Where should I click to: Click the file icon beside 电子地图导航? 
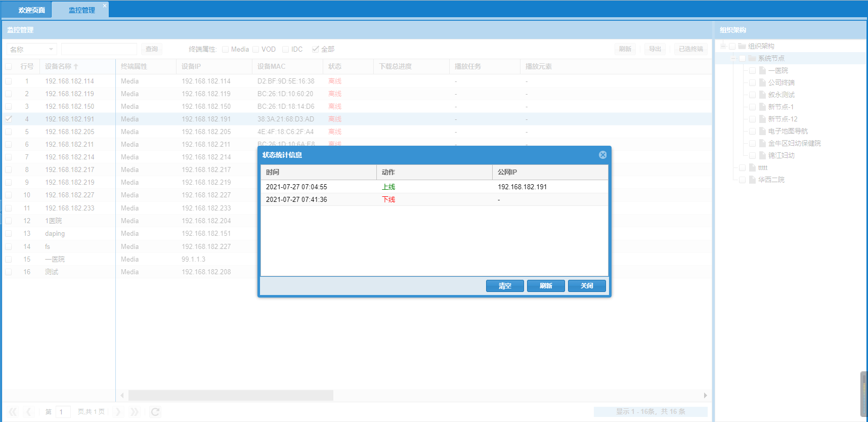click(762, 131)
